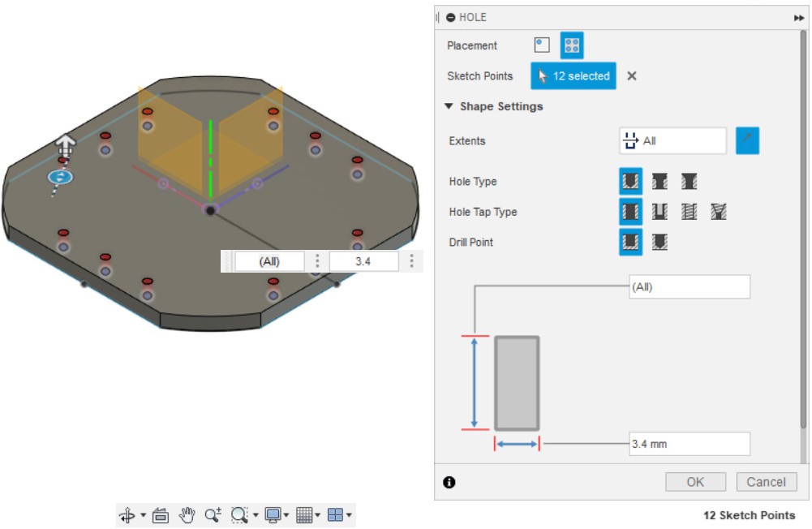Clear the 12 selected sketch points
This screenshot has width=812, height=529.
(632, 76)
